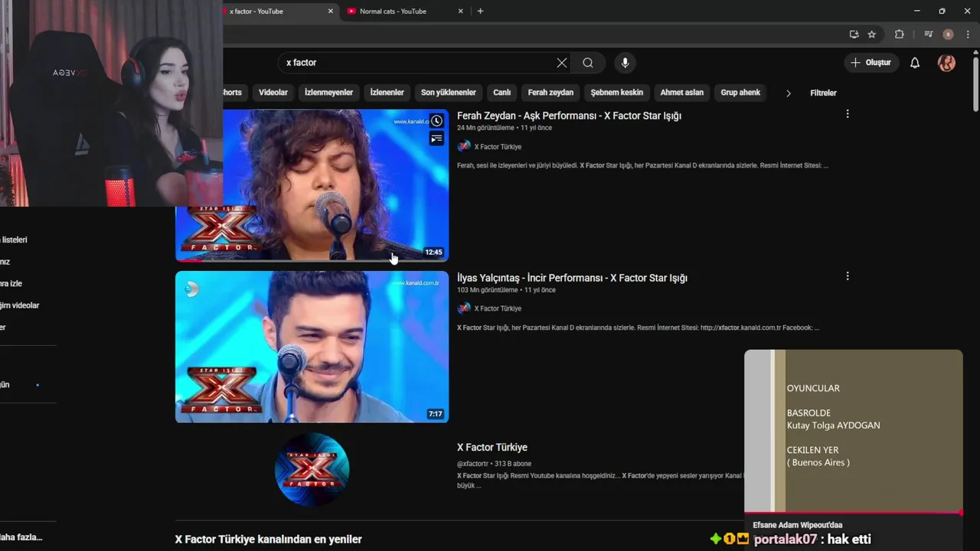Play the İlyas Yalçıntaş video thumbnail
980x551 pixels.
tap(312, 346)
